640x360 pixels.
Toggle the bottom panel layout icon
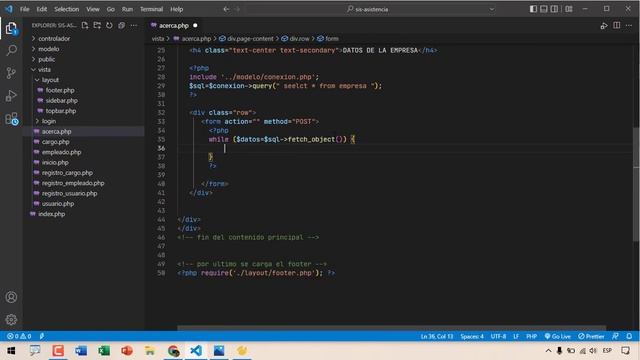544,9
